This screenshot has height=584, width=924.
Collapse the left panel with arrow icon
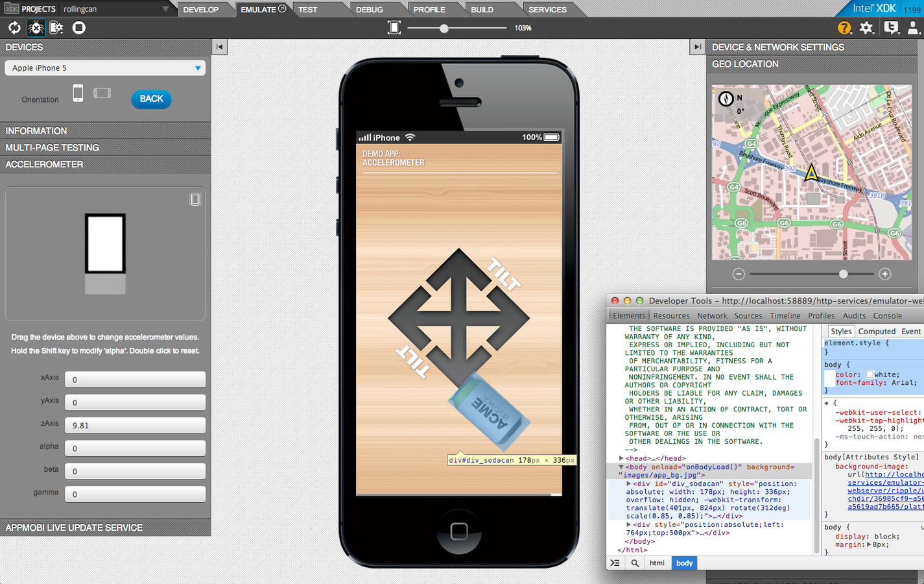click(220, 47)
